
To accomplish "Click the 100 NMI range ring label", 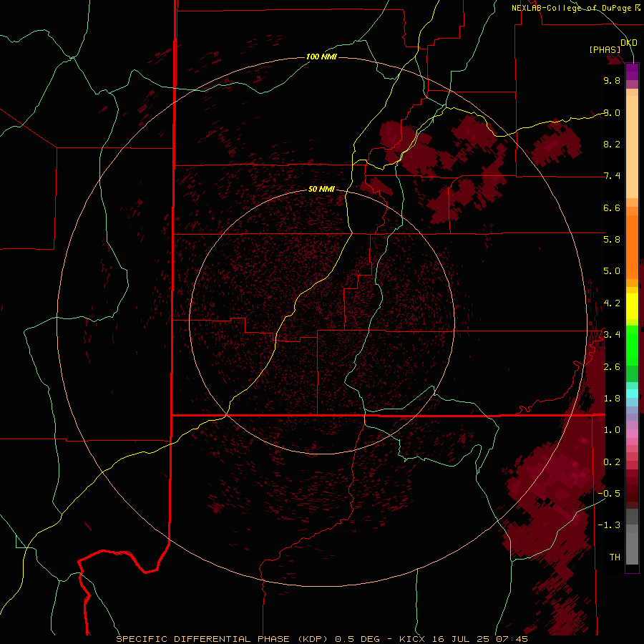I will tap(321, 57).
